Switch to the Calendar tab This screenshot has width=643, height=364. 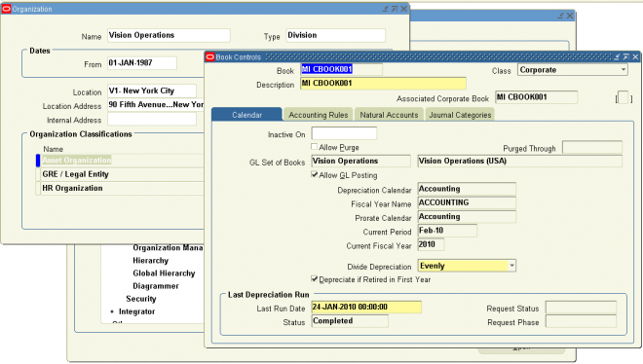pyautogui.click(x=246, y=115)
